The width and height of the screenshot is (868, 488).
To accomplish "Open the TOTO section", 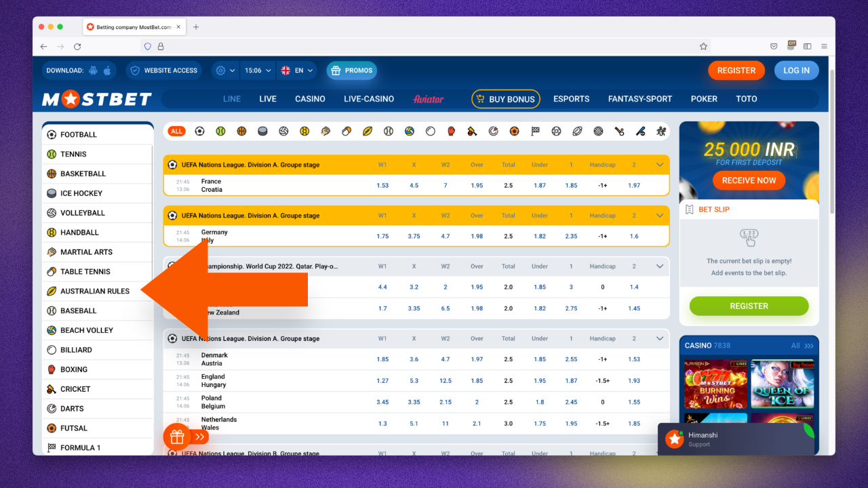I will pos(747,99).
